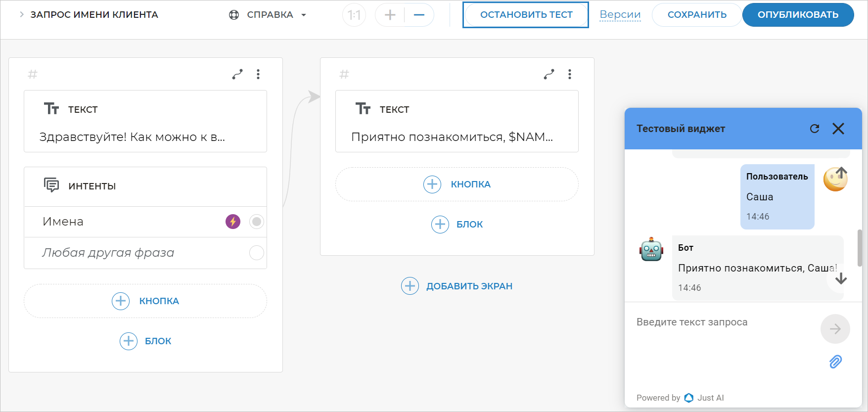This screenshot has width=868, height=412.
Task: Click the purple lightning icon next to Имена
Action: coord(233,222)
